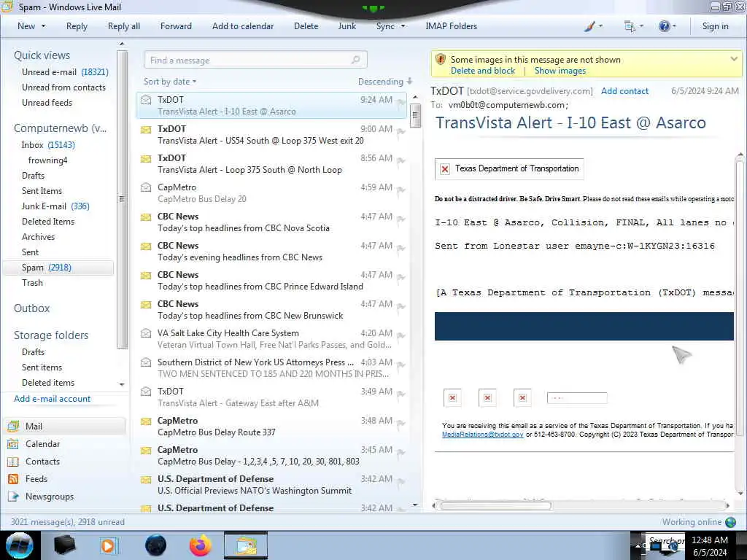The width and height of the screenshot is (747, 560).
Task: Click the Windows Live Mail taskbar button
Action: [x=245, y=545]
